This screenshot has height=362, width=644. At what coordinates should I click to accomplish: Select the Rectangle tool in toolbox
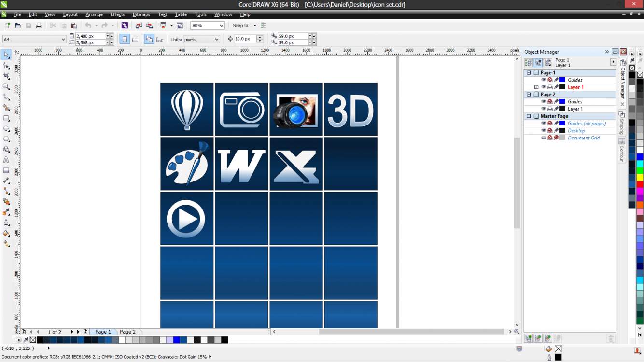(x=6, y=118)
